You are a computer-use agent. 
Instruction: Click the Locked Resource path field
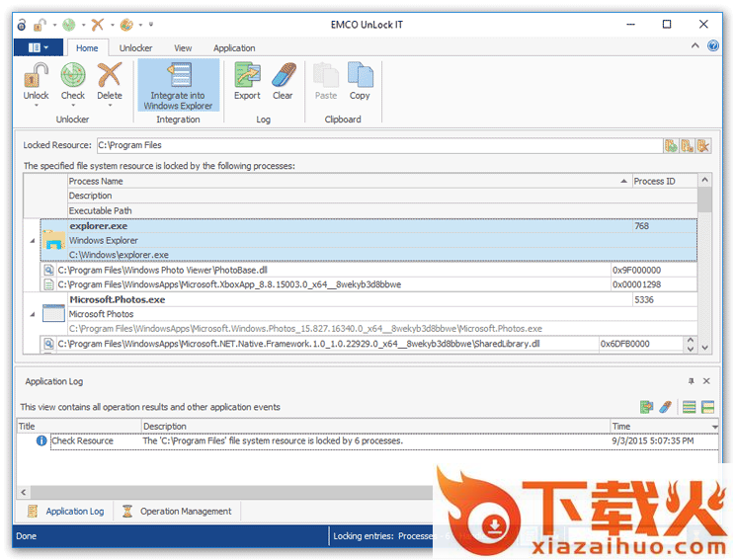click(379, 145)
